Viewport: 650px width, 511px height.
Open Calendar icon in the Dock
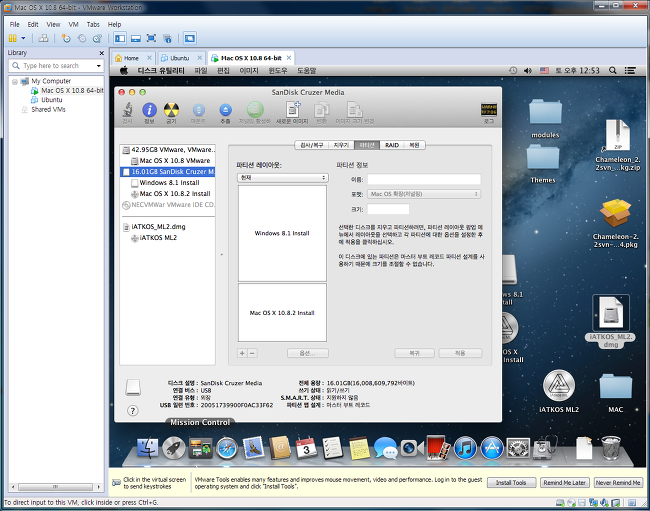pyautogui.click(x=306, y=448)
